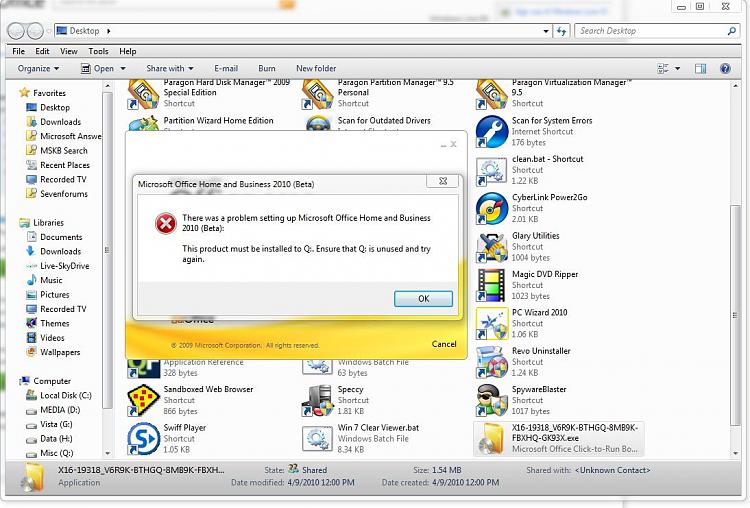This screenshot has height=508, width=750.
Task: Expand the Desktop breadcrumb arrow
Action: (109, 31)
